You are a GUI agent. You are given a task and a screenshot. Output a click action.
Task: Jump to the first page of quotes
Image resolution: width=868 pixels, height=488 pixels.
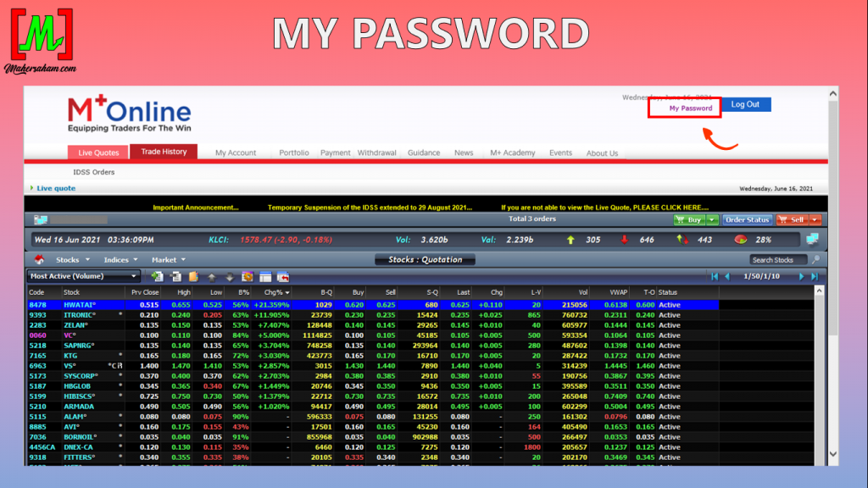[715, 276]
